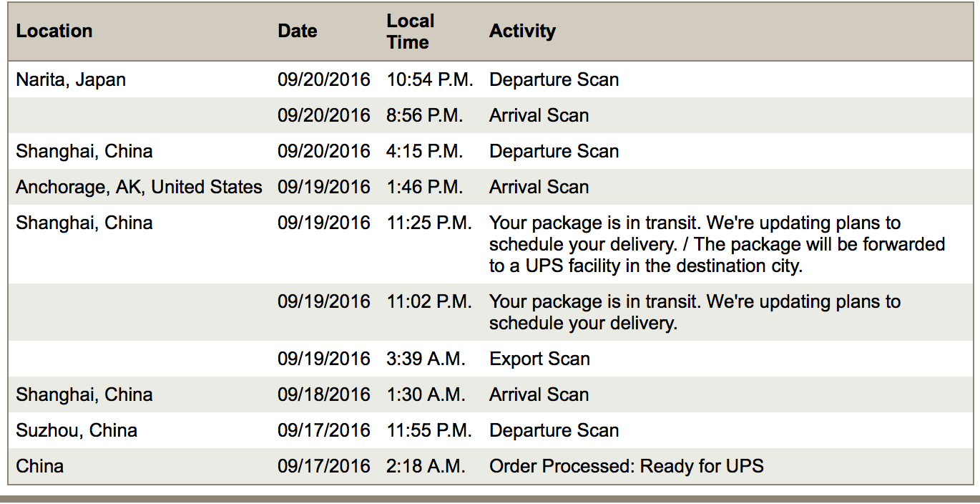Screen dimensions: 980x504
Task: Click the Location column header
Action: point(54,31)
